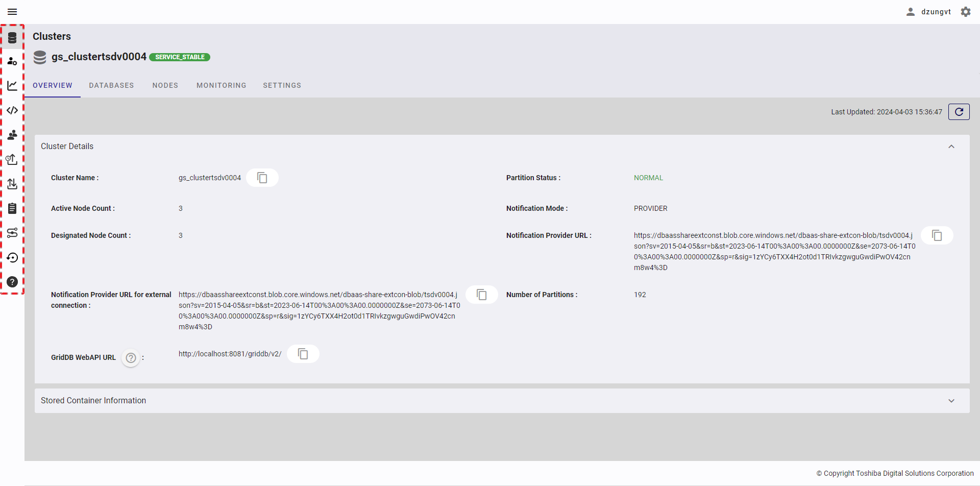
Task: Click the people group sidebar icon
Action: tap(12, 135)
